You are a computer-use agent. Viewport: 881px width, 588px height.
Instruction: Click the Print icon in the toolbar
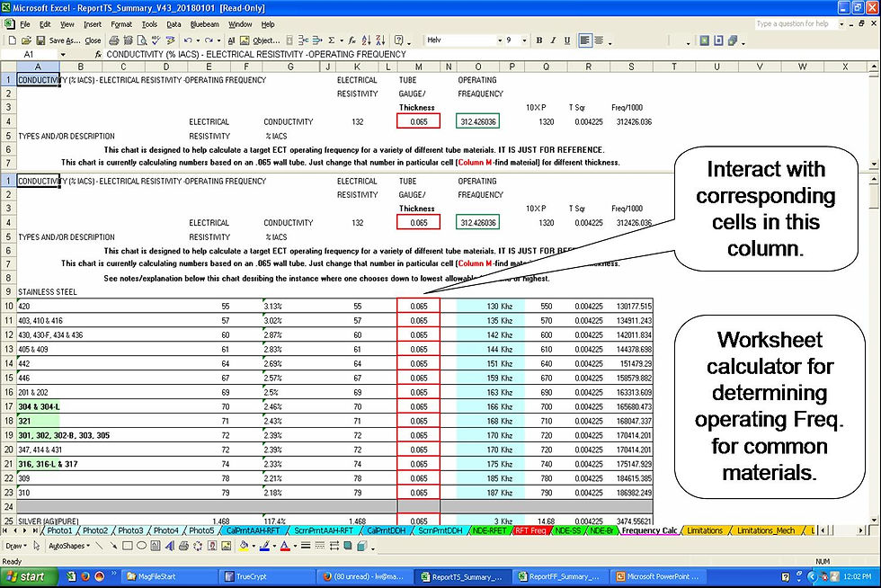coord(114,40)
